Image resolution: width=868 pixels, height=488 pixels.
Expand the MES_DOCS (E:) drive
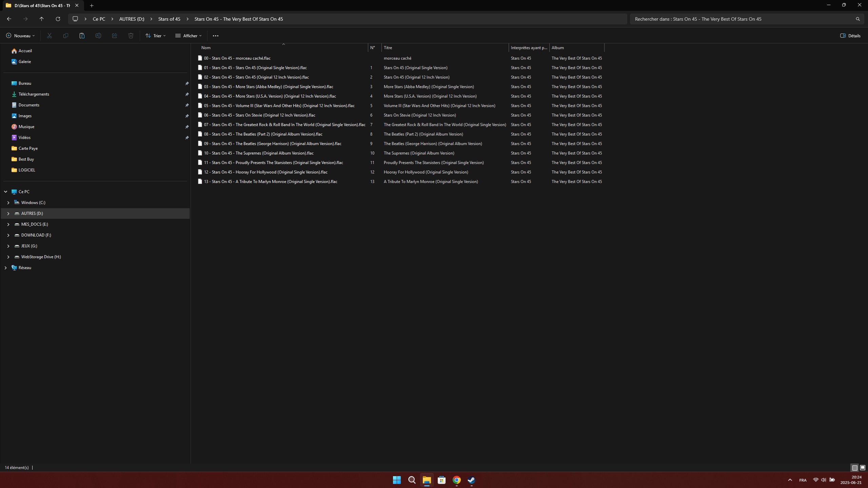8,224
